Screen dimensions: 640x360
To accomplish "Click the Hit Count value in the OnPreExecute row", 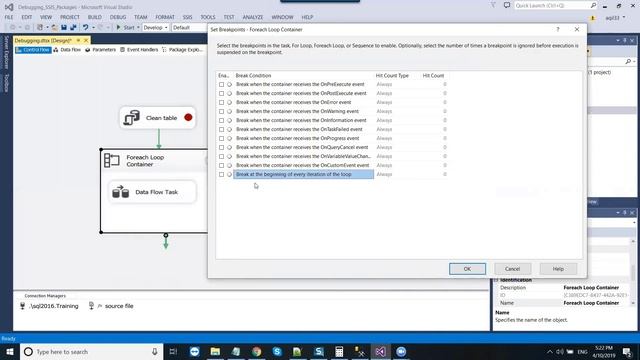I will click(444, 84).
